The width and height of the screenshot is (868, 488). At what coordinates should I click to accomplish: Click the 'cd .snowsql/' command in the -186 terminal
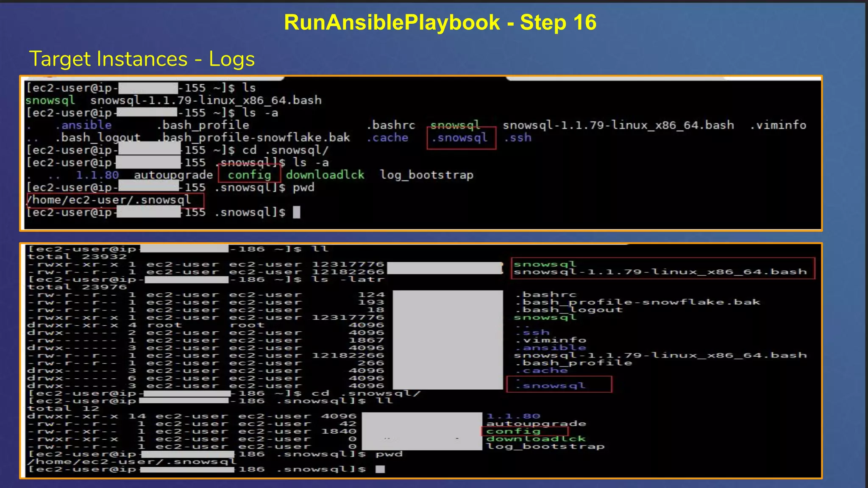pyautogui.click(x=366, y=394)
